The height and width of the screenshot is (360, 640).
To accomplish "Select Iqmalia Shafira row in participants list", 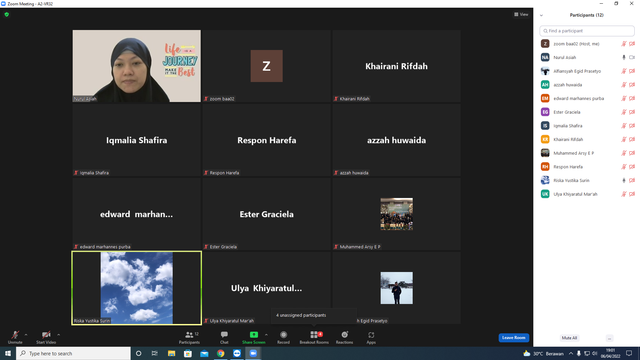I will tap(587, 126).
